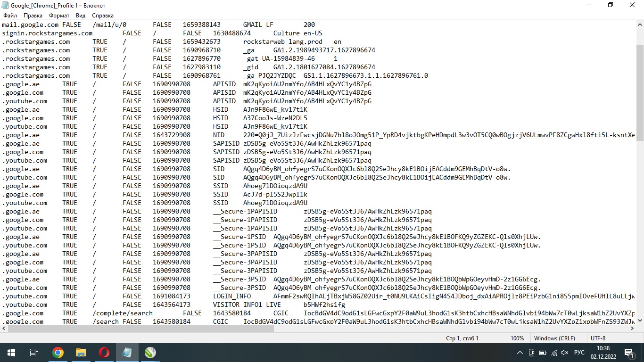Click the '_gat_UA-15984839-46' cookie name
The width and height of the screenshot is (644, 362).
click(279, 58)
